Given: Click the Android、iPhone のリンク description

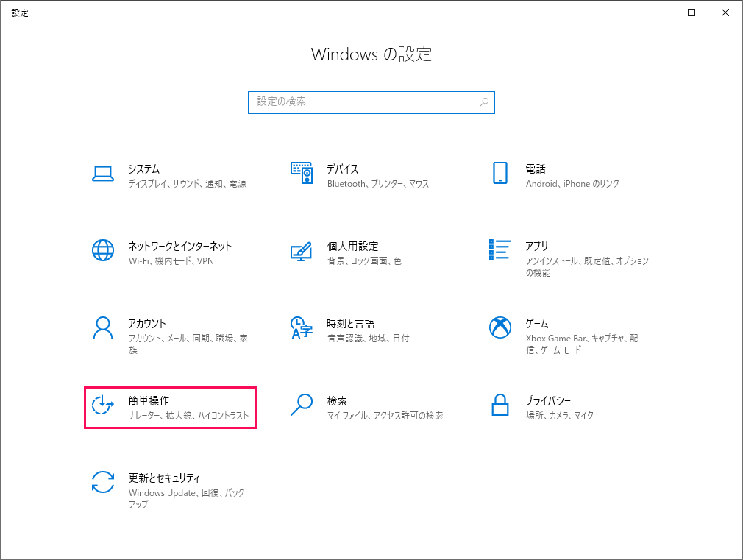Looking at the screenshot, I should coord(572,184).
